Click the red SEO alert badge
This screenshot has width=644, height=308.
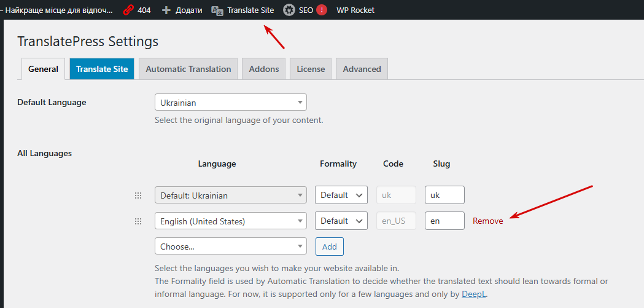click(322, 10)
